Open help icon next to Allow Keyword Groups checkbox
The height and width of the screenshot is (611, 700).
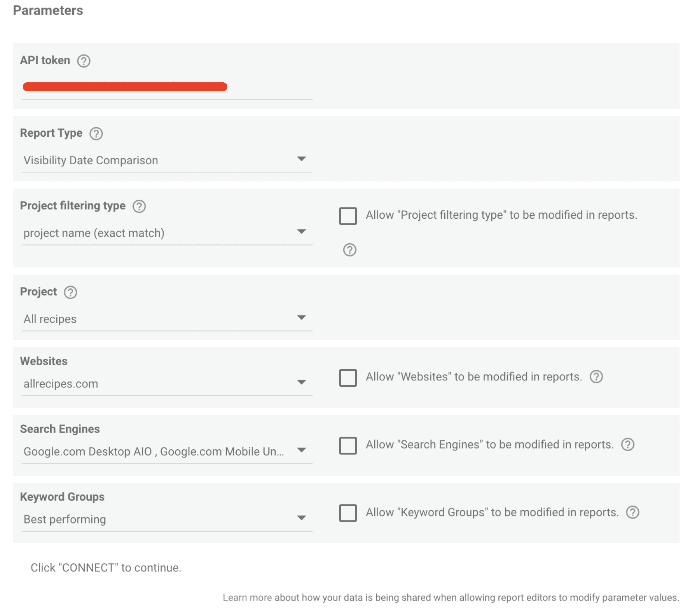click(x=633, y=512)
